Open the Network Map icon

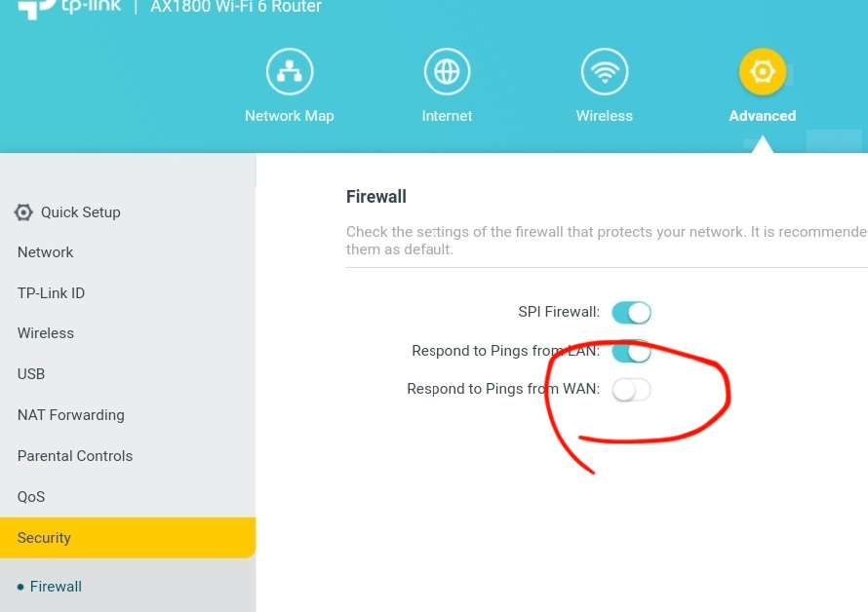click(x=289, y=72)
